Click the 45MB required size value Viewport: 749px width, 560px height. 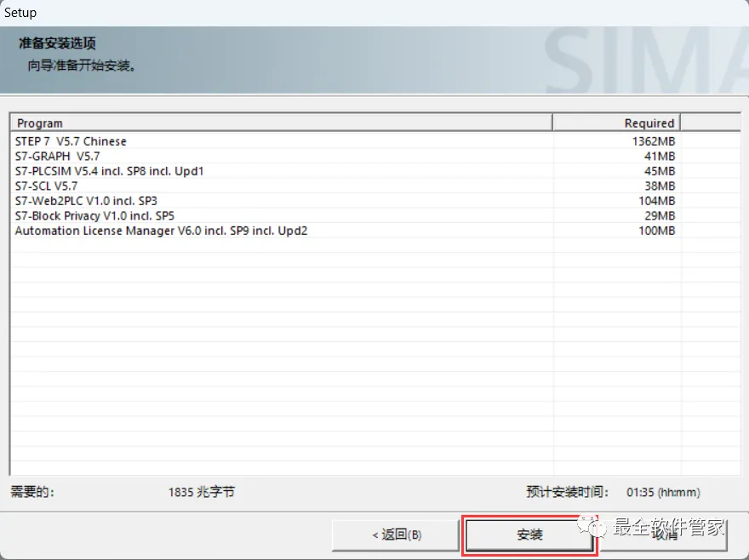[660, 171]
